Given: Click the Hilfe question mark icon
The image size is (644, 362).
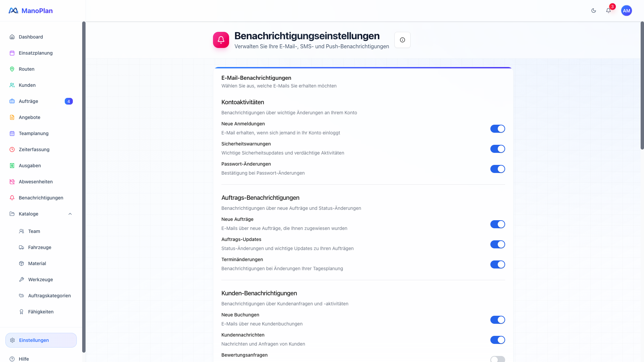Looking at the screenshot, I should [12, 359].
